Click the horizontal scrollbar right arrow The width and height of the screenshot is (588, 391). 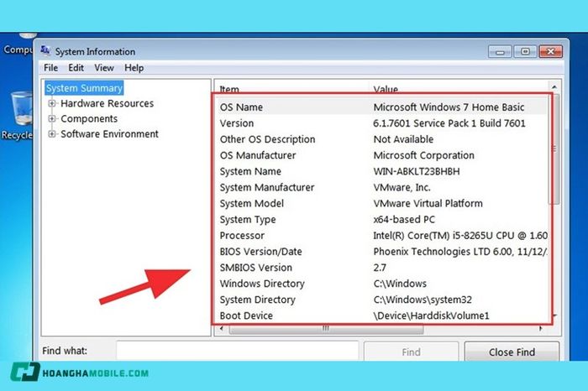point(540,329)
